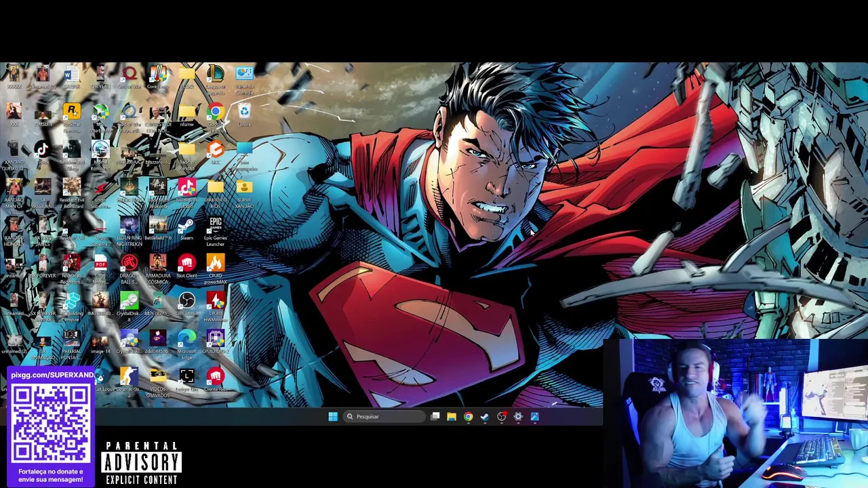Switch to OBS Studio on the taskbar
Screen dimensions: 868x488
[x=501, y=417]
